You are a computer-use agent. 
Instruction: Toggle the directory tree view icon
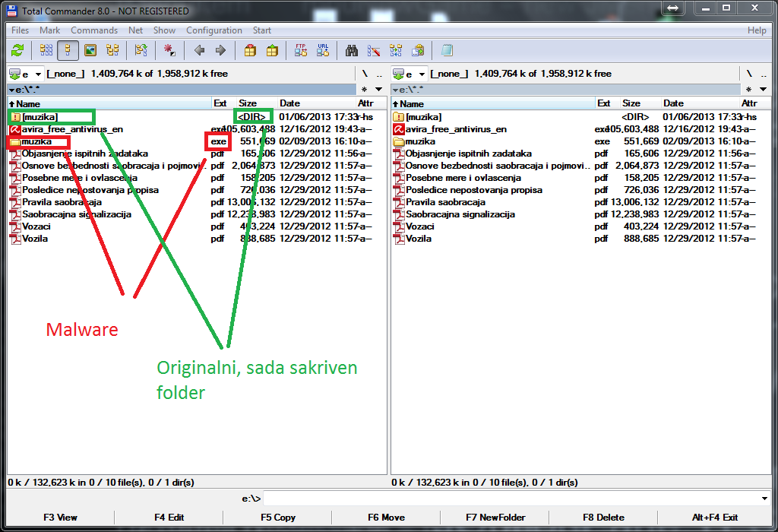[x=112, y=50]
